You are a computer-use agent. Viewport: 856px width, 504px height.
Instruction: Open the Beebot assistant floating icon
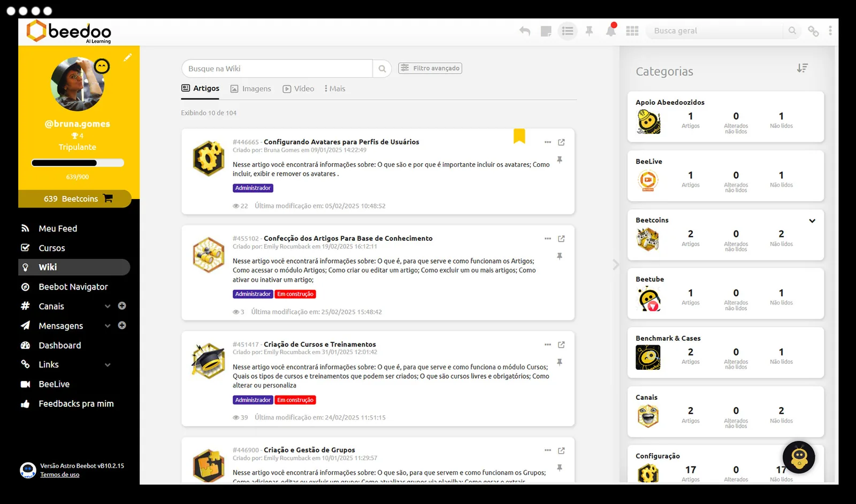pyautogui.click(x=798, y=457)
